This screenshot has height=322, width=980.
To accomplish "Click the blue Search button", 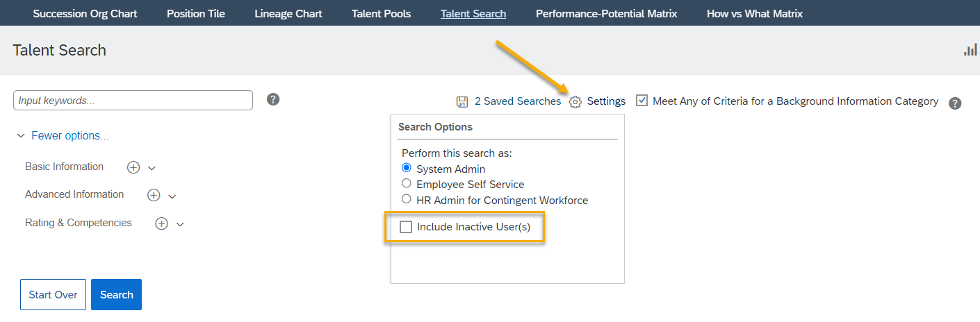I will (x=116, y=294).
